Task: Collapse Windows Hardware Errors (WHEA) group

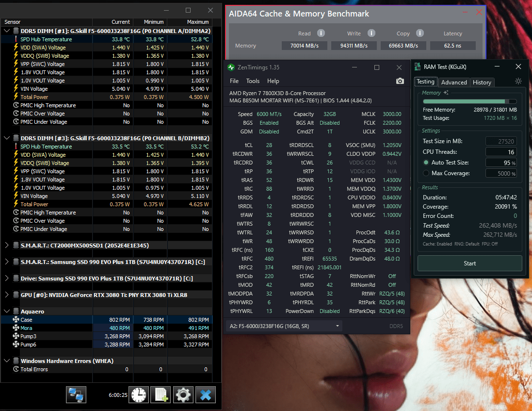Action: (x=7, y=361)
